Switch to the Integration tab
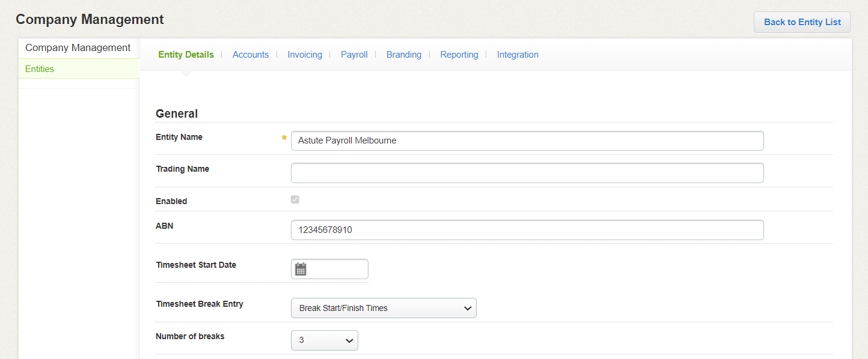The height and width of the screenshot is (359, 868). pos(518,55)
